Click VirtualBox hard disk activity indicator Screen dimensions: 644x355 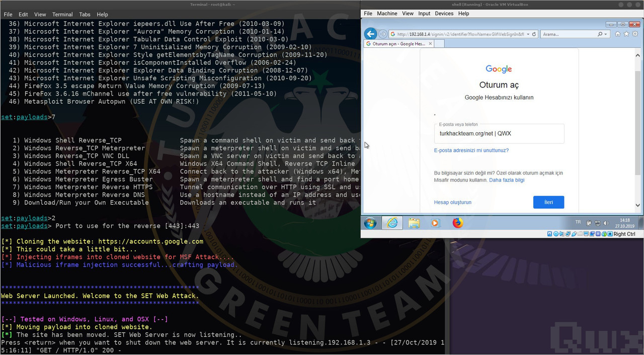point(550,234)
